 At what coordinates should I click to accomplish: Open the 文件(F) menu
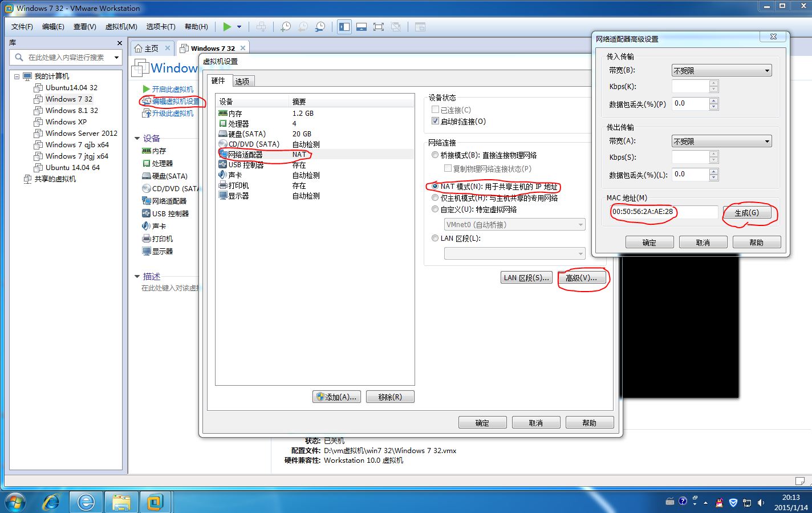coord(22,27)
